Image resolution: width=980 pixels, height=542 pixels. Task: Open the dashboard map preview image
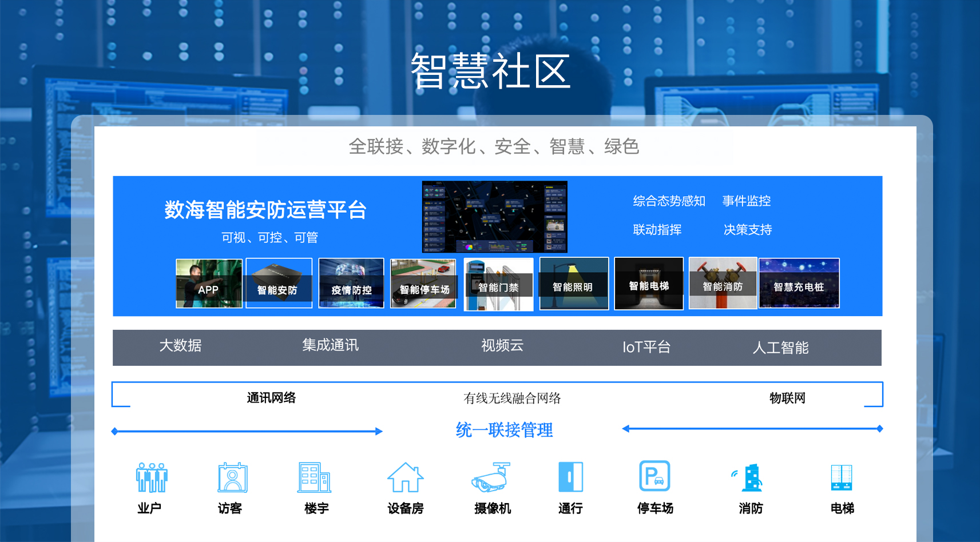[x=494, y=217]
